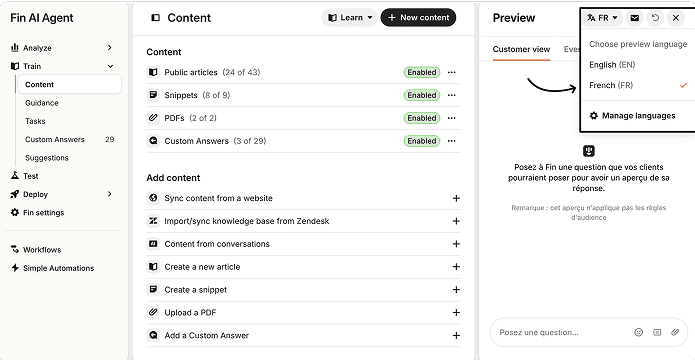This screenshot has height=360, width=695.
Task: Click the Add a Custom Answer icon
Action: (x=153, y=336)
